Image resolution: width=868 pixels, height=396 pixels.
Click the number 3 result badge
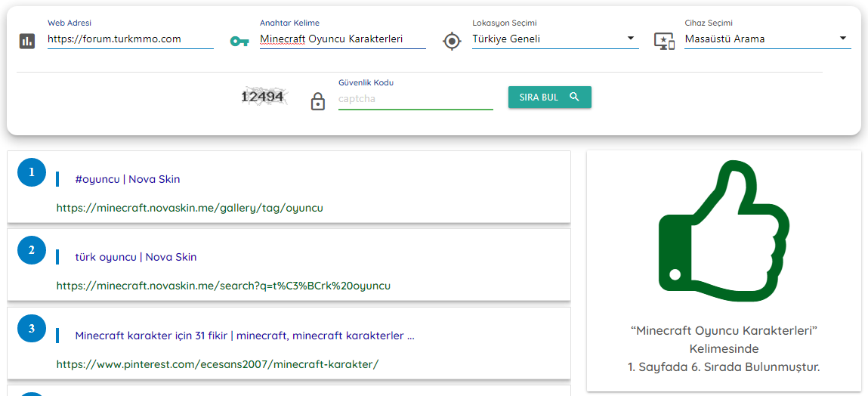click(32, 329)
